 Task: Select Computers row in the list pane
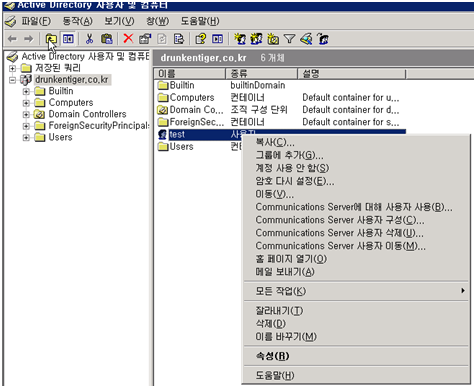point(280,98)
